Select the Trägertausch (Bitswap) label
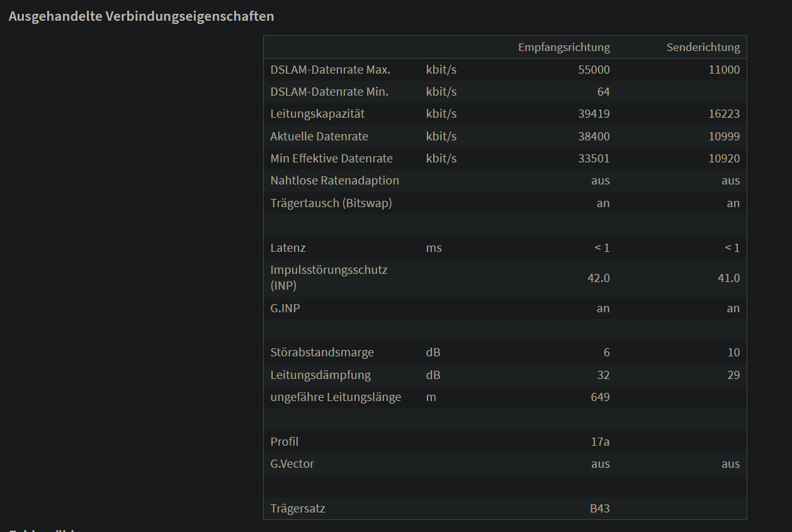792x532 pixels. tap(331, 203)
